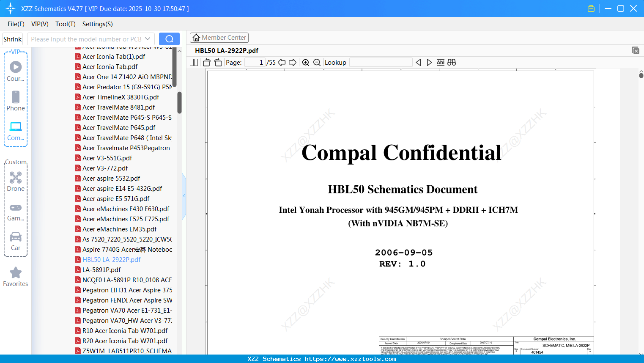The height and width of the screenshot is (363, 644).
Task: Open Acer Iconia Tab(1).pdf
Action: (x=114, y=56)
